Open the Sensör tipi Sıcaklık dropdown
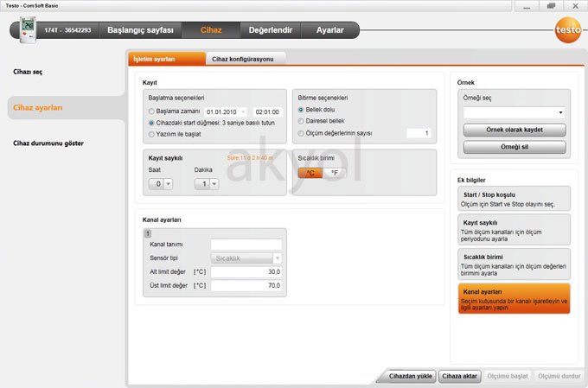This screenshot has height=388, width=588. (x=278, y=258)
